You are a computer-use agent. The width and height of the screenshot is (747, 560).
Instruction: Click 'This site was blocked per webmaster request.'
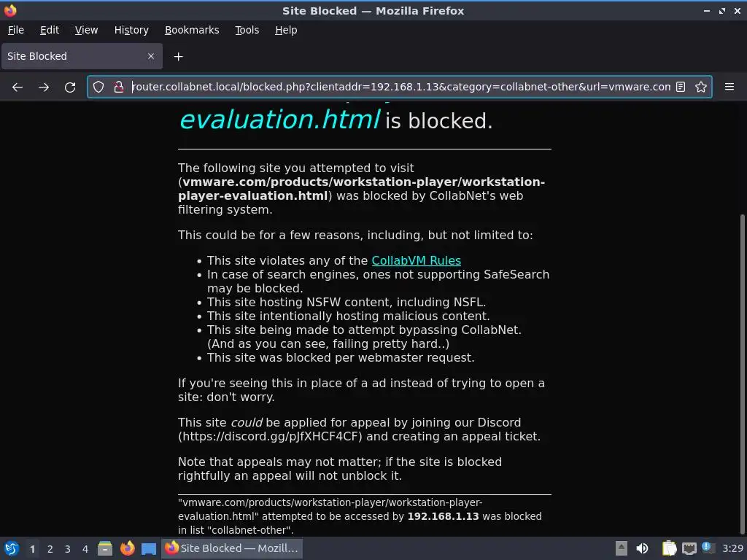pos(341,357)
